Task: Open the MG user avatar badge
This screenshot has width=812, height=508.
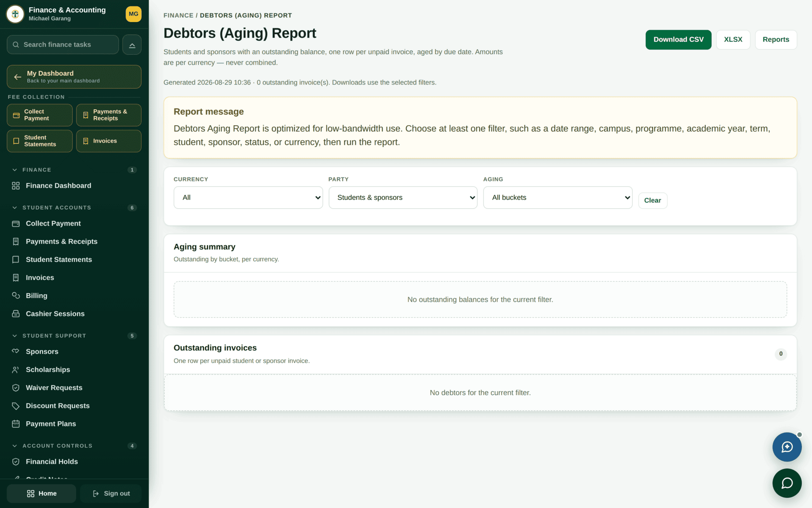Action: (x=133, y=14)
